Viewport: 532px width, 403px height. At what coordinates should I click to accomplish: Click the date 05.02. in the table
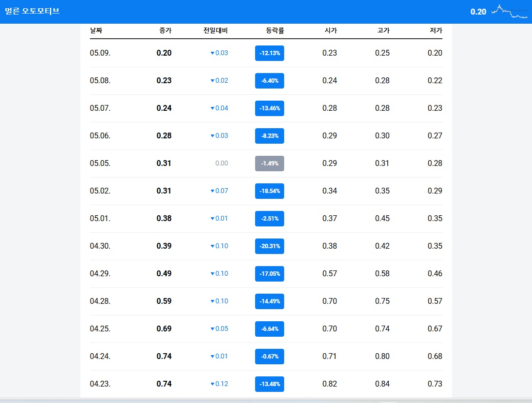click(100, 191)
